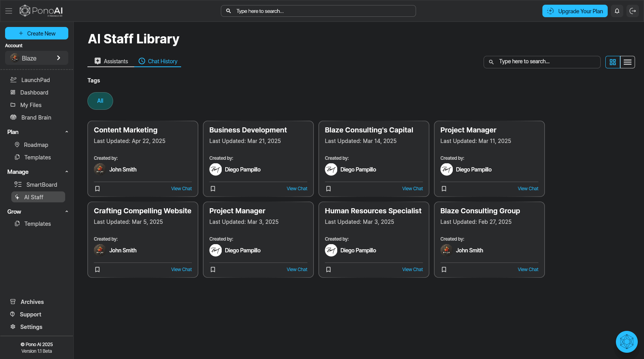The image size is (644, 359).
Task: Switch to list view layout
Action: (628, 62)
